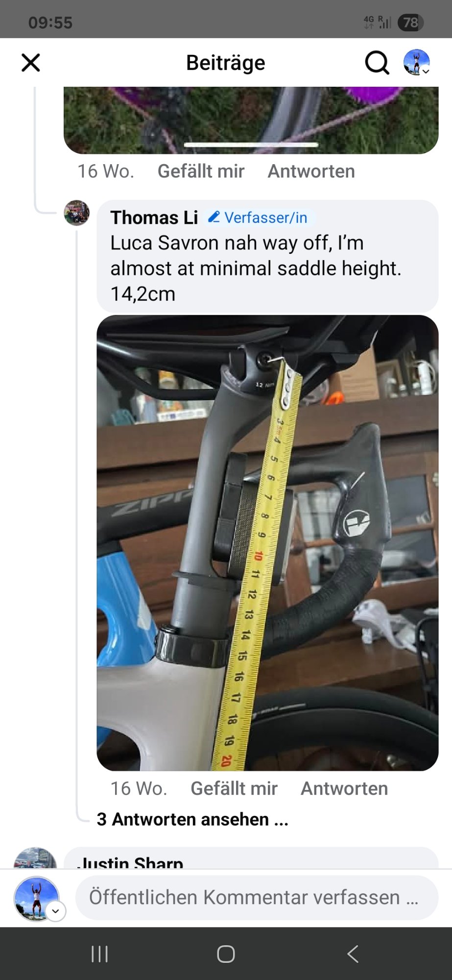Reply to the upper comment via Antworten
This screenshot has height=980, width=452.
pyautogui.click(x=311, y=171)
